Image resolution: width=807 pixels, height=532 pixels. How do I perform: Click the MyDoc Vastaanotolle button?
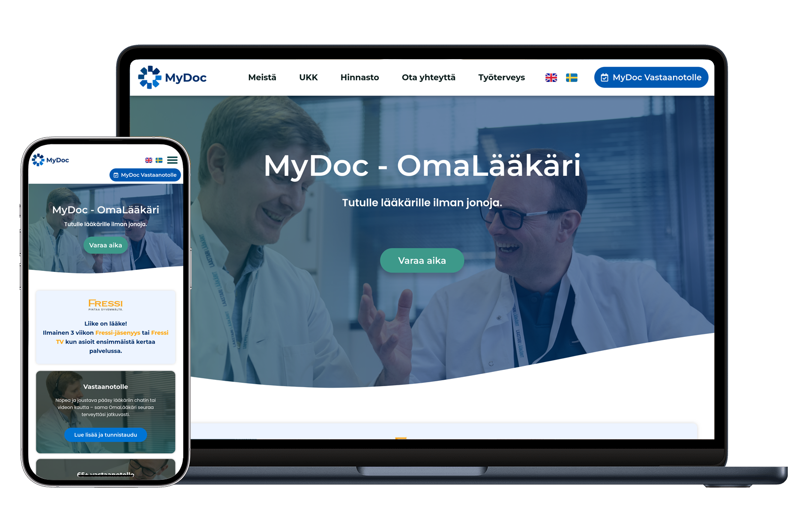coord(651,77)
